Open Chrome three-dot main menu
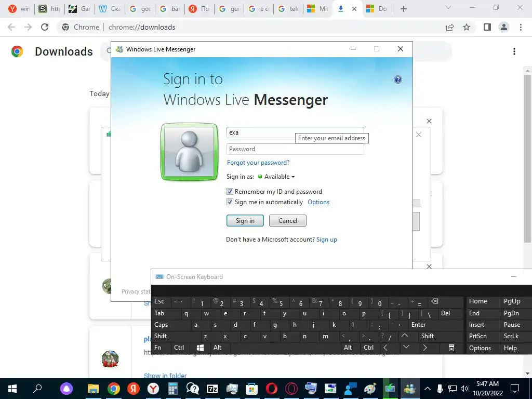 [x=521, y=27]
